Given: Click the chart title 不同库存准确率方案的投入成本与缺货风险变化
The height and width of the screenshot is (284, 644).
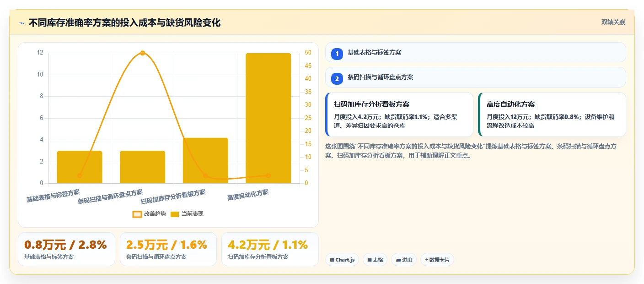Looking at the screenshot, I should pyautogui.click(x=124, y=22).
